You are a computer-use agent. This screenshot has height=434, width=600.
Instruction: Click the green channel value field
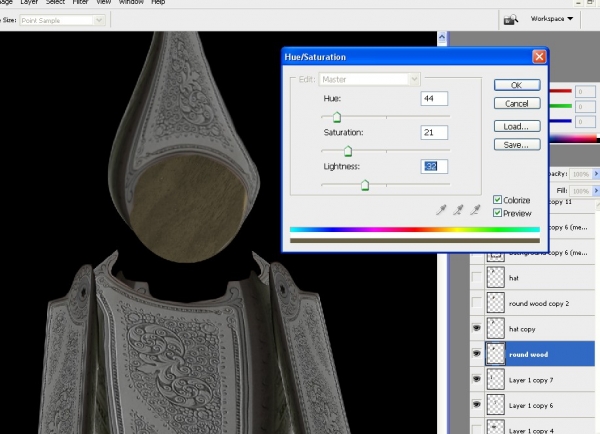[585, 107]
